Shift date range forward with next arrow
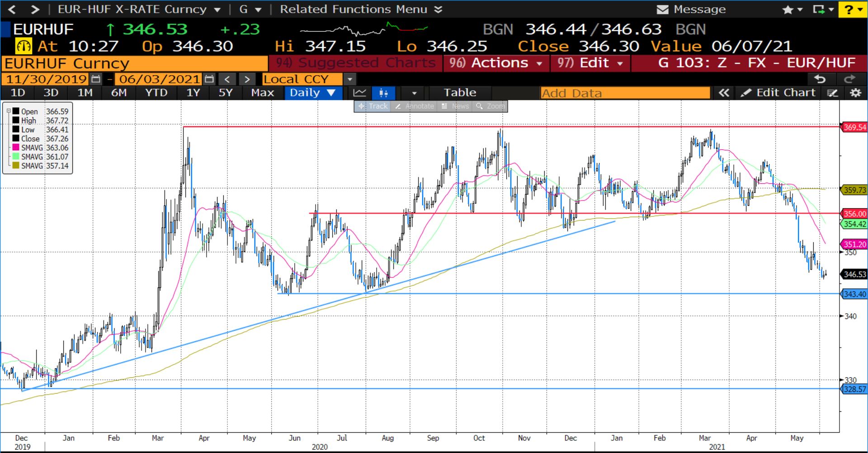The height and width of the screenshot is (453, 868). coord(247,79)
